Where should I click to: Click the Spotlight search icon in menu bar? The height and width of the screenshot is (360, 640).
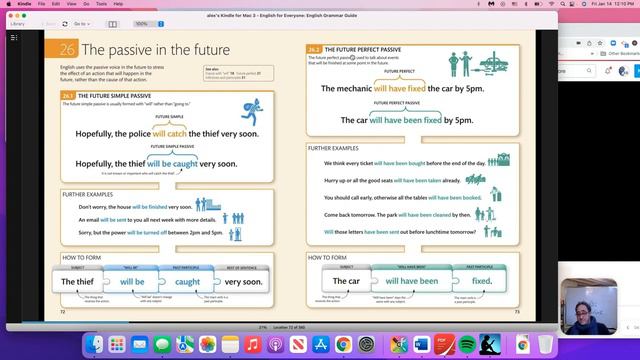point(562,4)
